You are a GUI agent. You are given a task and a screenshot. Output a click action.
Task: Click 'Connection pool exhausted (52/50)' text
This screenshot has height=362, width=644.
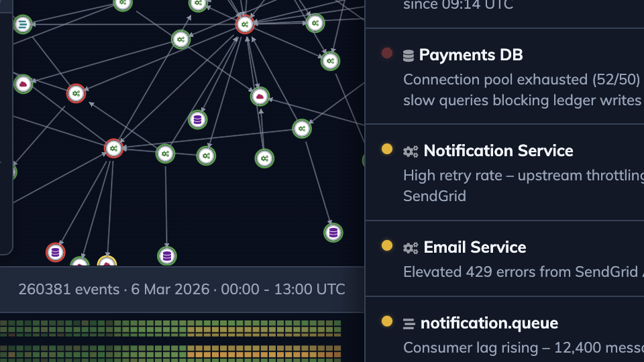pos(522,80)
